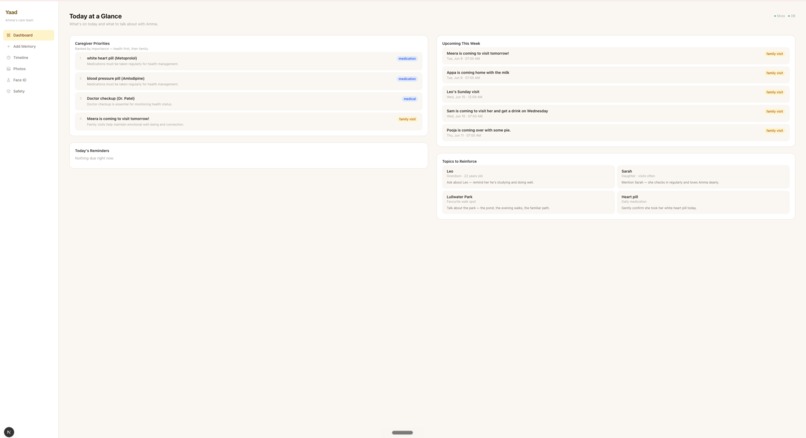Viewport: 806px width, 438px height.
Task: Select Meera visit in Upcoming This Week
Action: point(615,56)
